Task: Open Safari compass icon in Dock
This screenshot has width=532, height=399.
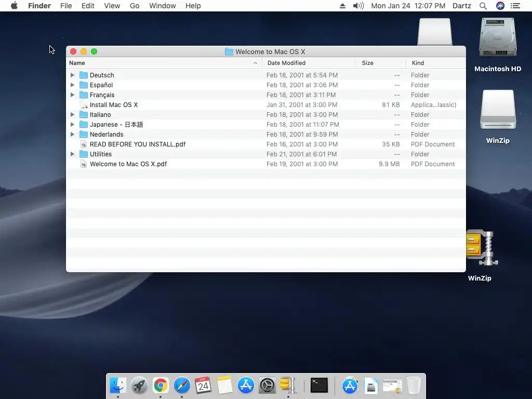Action: (x=182, y=385)
